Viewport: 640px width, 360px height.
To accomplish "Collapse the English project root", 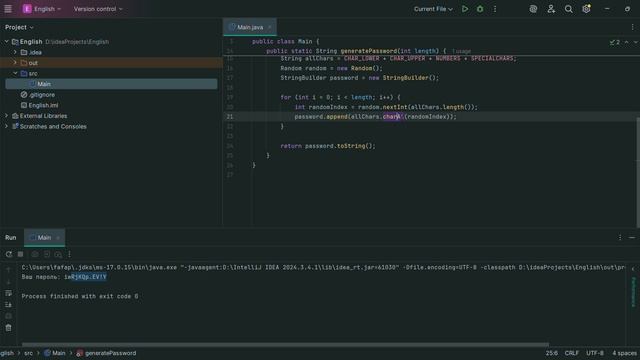I will pos(7,42).
